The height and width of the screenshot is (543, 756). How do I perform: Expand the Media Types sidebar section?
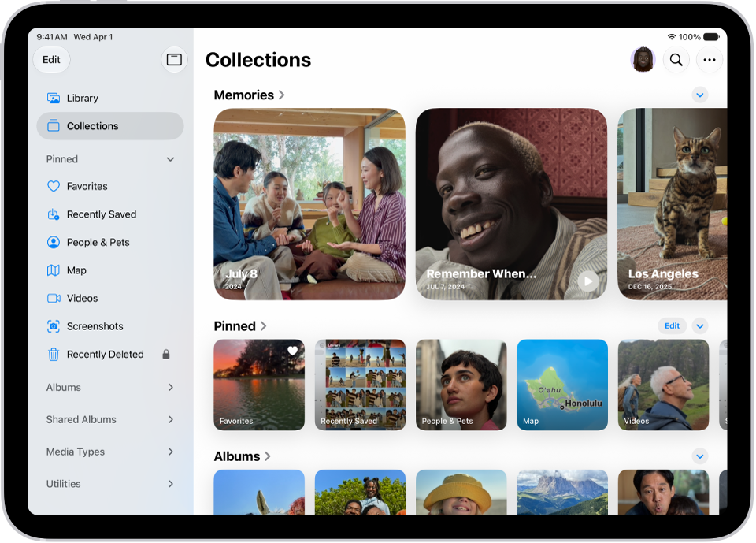click(x=171, y=452)
